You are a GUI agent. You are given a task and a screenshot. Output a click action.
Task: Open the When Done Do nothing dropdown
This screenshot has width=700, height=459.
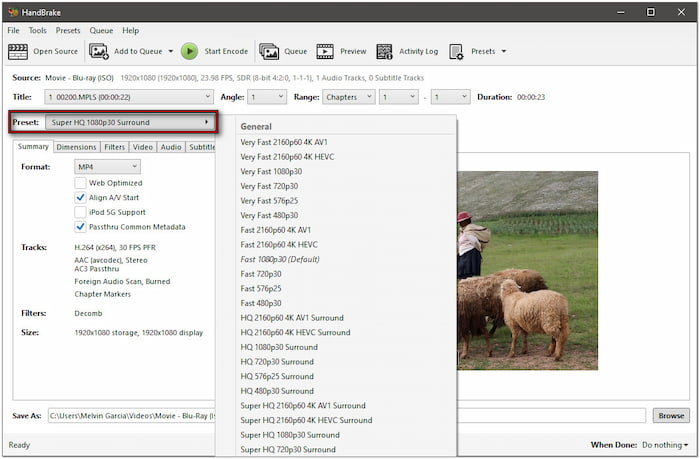[x=664, y=445]
